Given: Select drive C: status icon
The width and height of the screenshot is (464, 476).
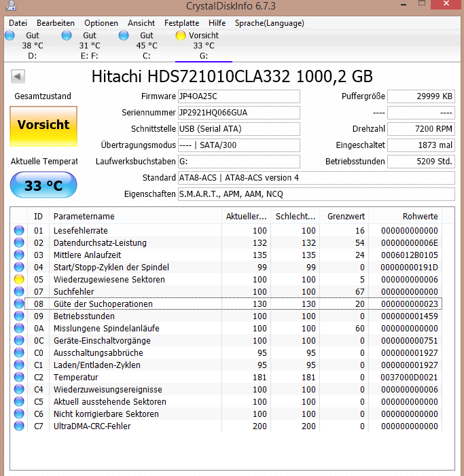Looking at the screenshot, I should pos(124,35).
